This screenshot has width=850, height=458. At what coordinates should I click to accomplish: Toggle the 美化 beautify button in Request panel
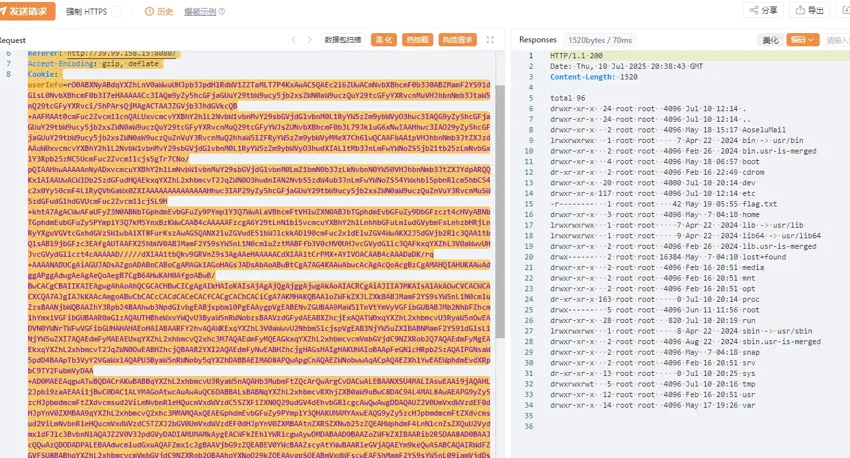pos(383,40)
